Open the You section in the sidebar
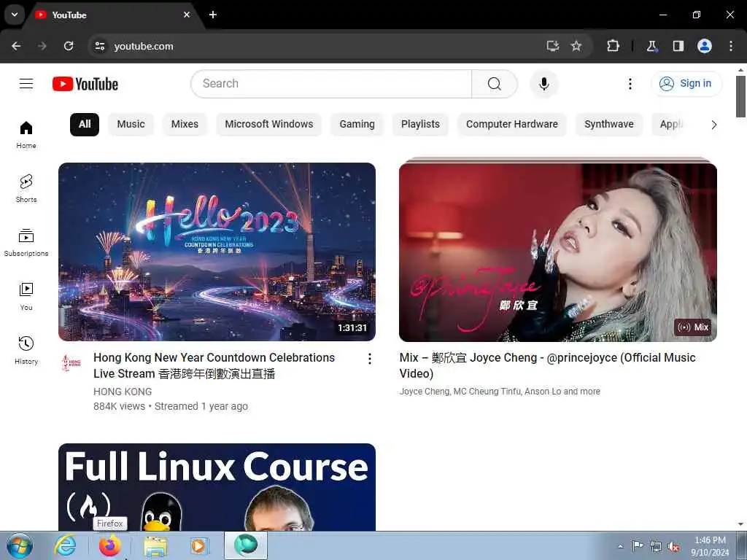The image size is (747, 560). [26, 296]
